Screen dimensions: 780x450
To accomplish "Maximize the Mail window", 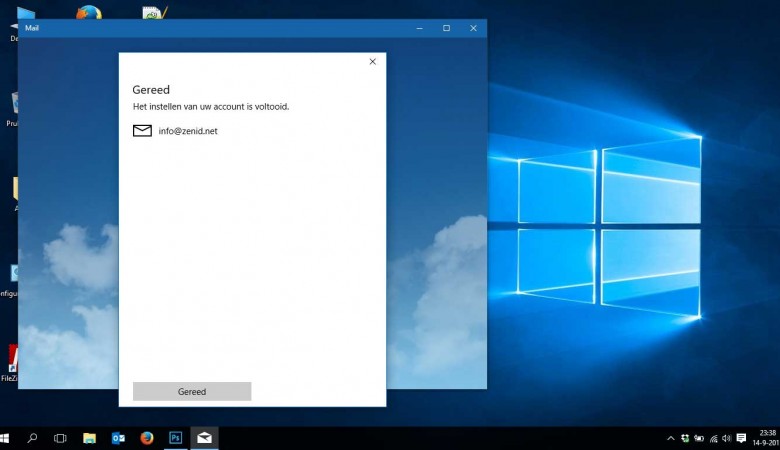I will pos(446,28).
